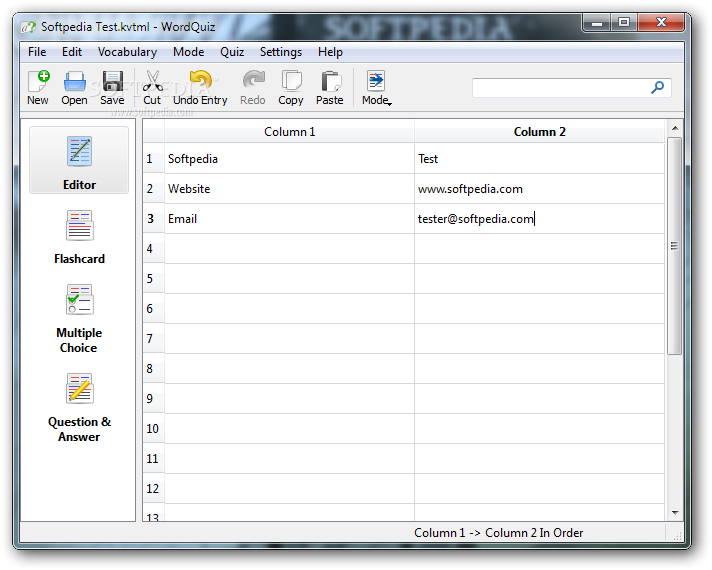Maximize the WordQuiz window

[624, 22]
